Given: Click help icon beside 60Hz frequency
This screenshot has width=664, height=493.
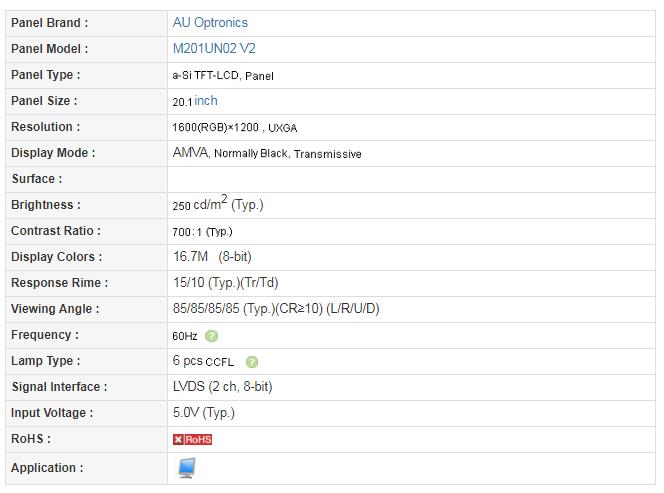Looking at the screenshot, I should pos(211,336).
